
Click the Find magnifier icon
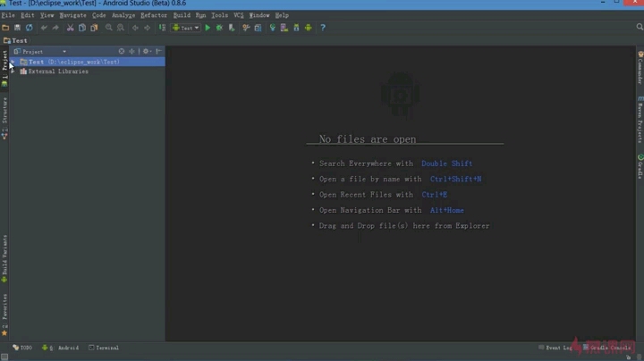109,28
